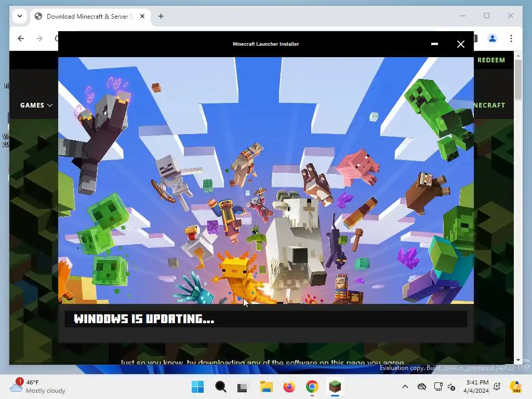Screen dimensions: 532x399
Task: Go forward in Chrome browser
Action: coord(39,38)
